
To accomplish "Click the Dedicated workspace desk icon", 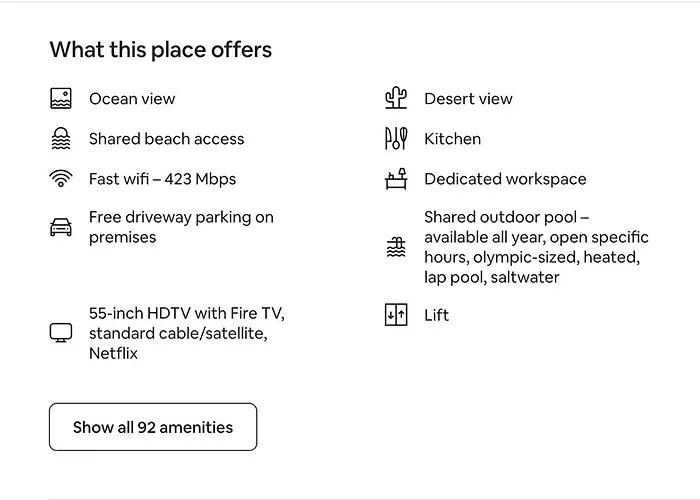I will [396, 179].
